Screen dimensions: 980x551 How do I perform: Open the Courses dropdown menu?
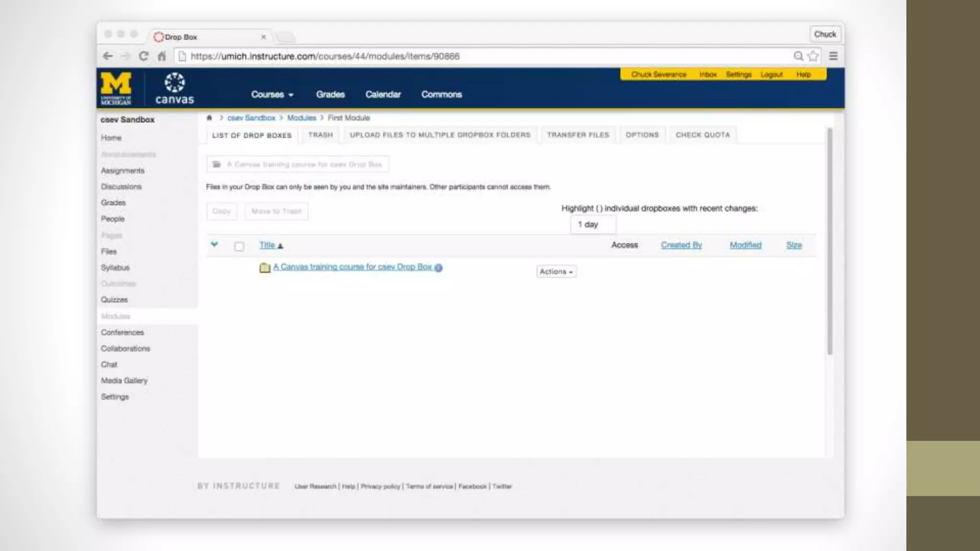point(272,95)
